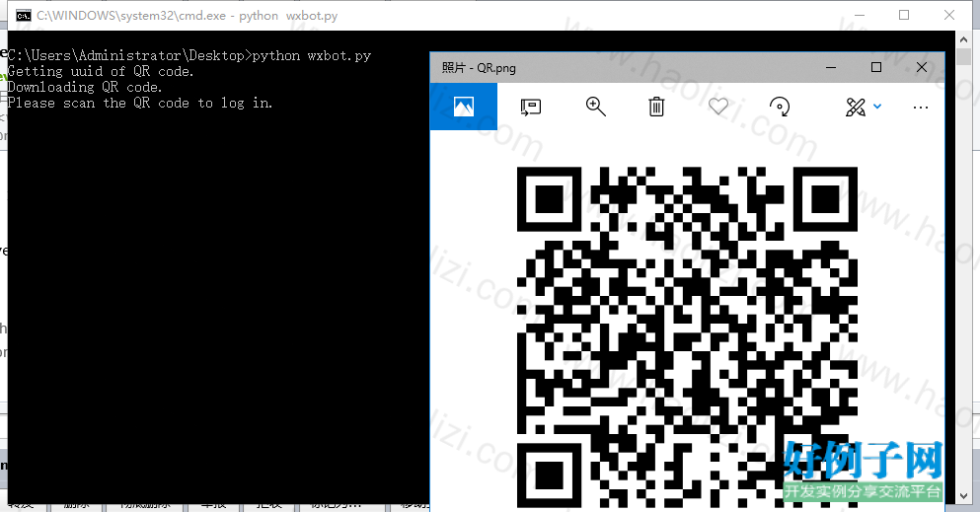
Task: Click the cmd scrollbar down arrow
Action: click(x=963, y=496)
